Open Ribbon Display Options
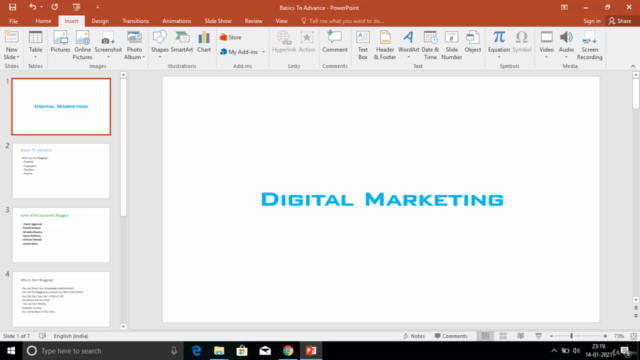640x360 pixels. click(x=564, y=7)
